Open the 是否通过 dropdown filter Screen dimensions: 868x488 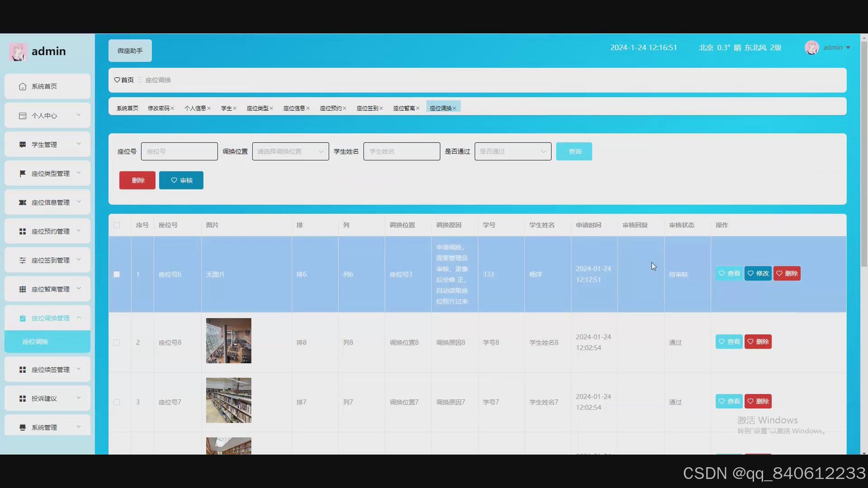(513, 151)
